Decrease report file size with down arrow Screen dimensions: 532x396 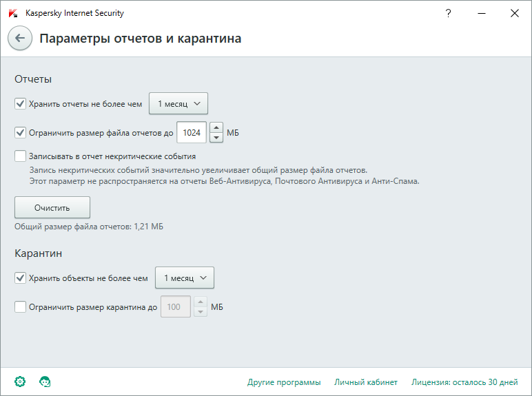tap(216, 137)
